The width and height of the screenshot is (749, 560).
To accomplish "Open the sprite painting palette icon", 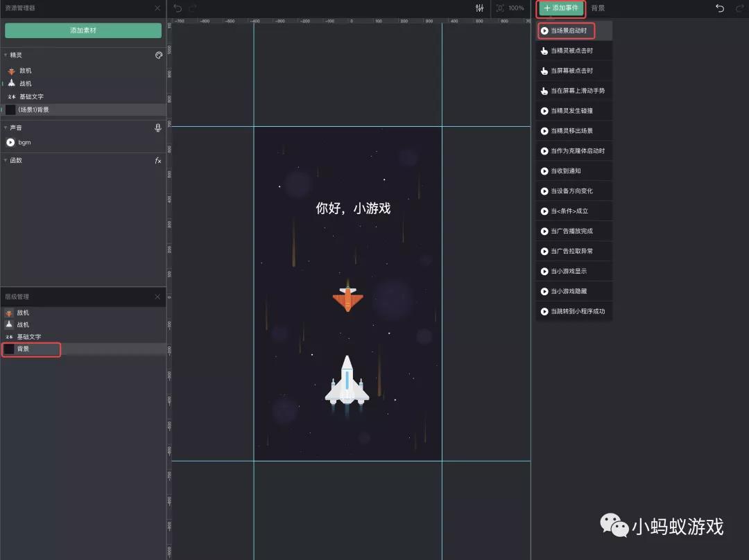I will pos(159,55).
